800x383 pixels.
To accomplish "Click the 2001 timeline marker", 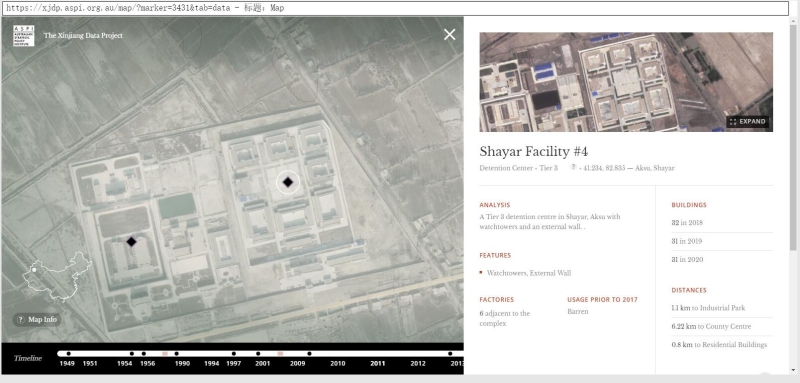I will (x=258, y=354).
